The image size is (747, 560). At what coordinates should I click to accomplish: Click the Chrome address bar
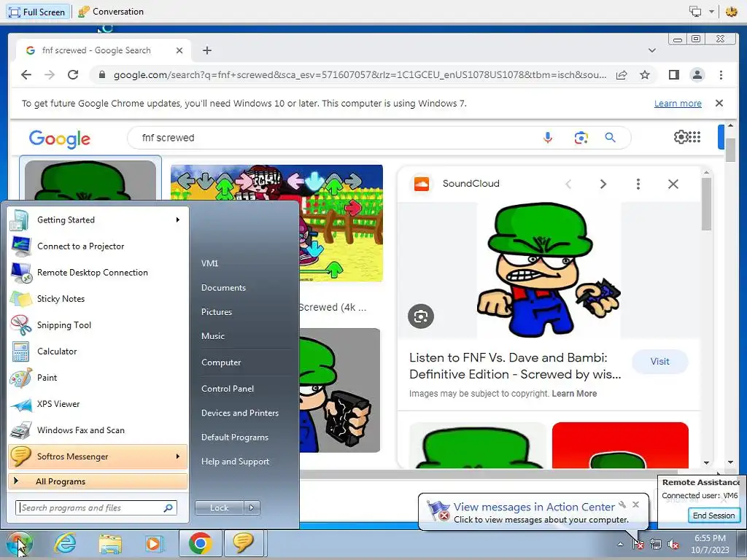click(360, 75)
